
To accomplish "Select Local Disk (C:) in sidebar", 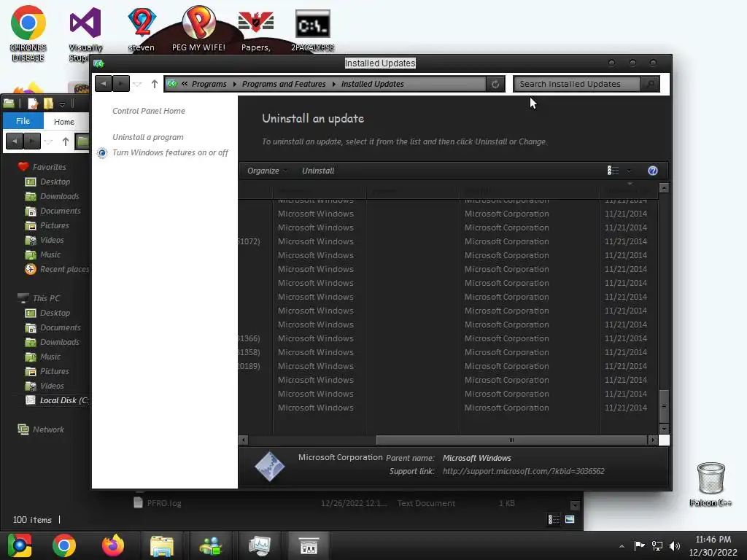I will (x=57, y=400).
